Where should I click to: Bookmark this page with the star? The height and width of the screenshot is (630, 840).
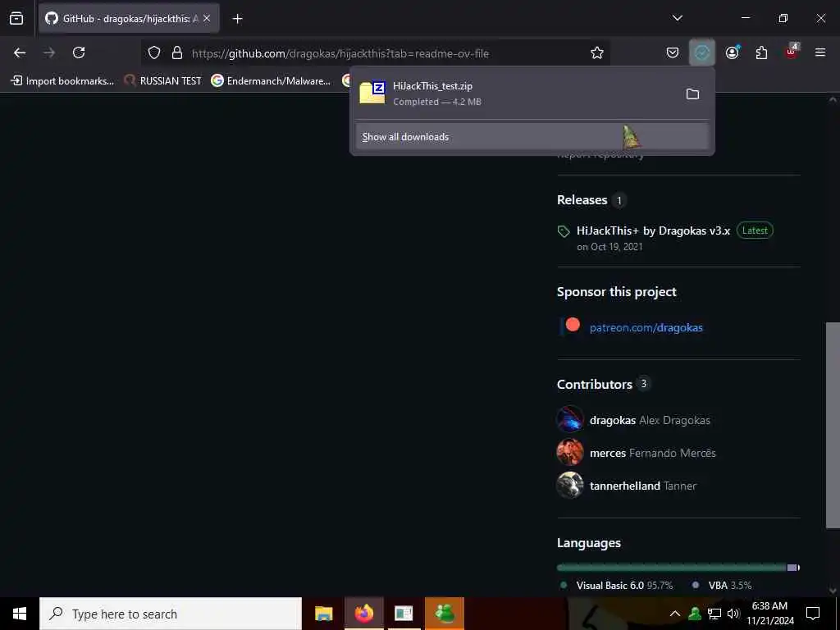[x=597, y=52]
